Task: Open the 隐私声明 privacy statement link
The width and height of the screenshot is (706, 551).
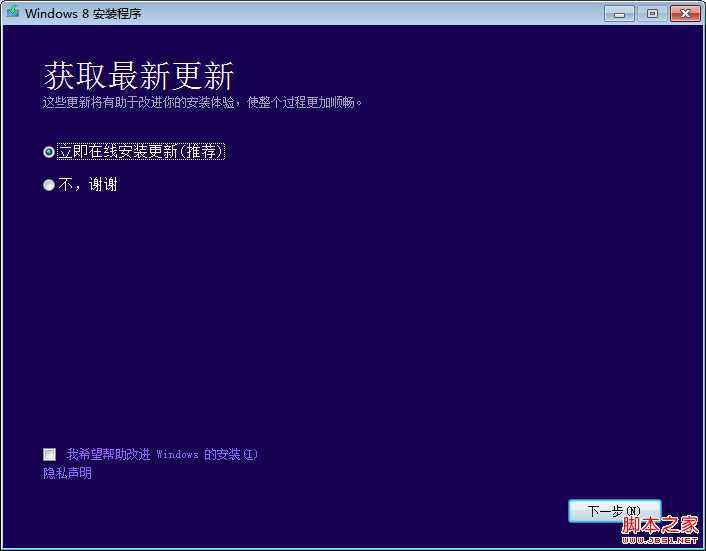Action: 67,473
